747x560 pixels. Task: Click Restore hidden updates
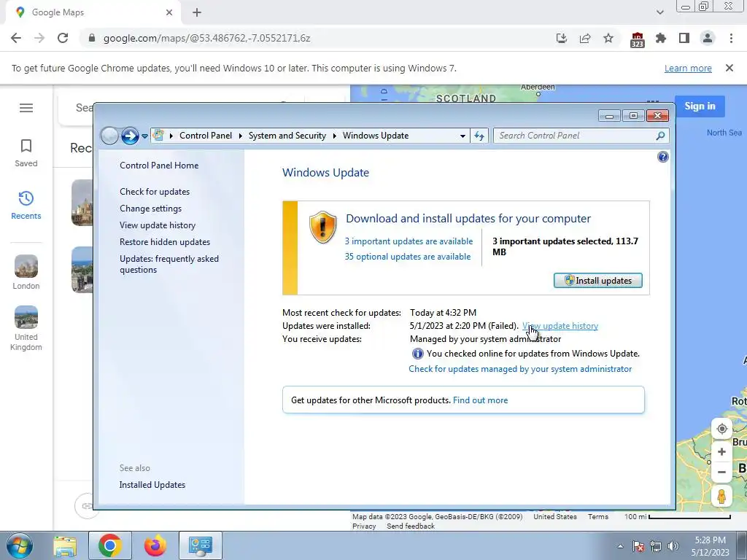click(x=165, y=242)
